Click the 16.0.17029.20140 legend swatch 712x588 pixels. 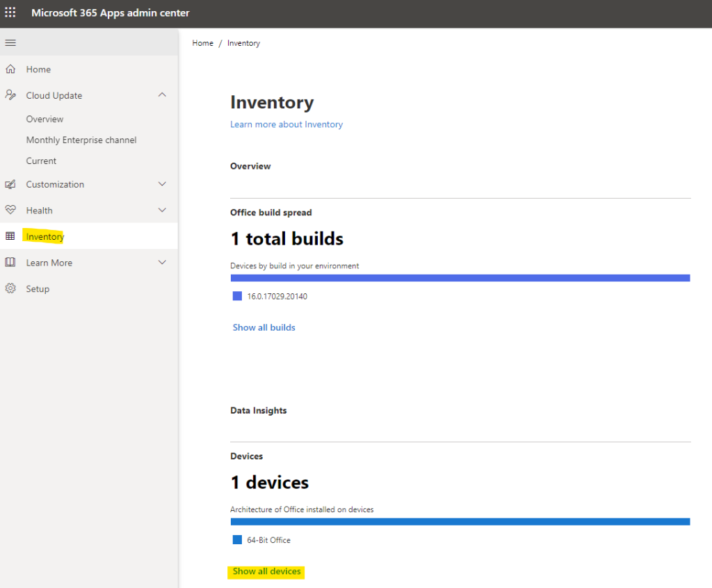[x=237, y=296]
